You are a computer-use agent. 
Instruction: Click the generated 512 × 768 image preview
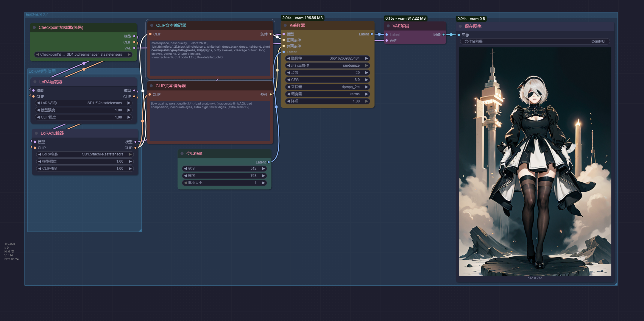535,162
